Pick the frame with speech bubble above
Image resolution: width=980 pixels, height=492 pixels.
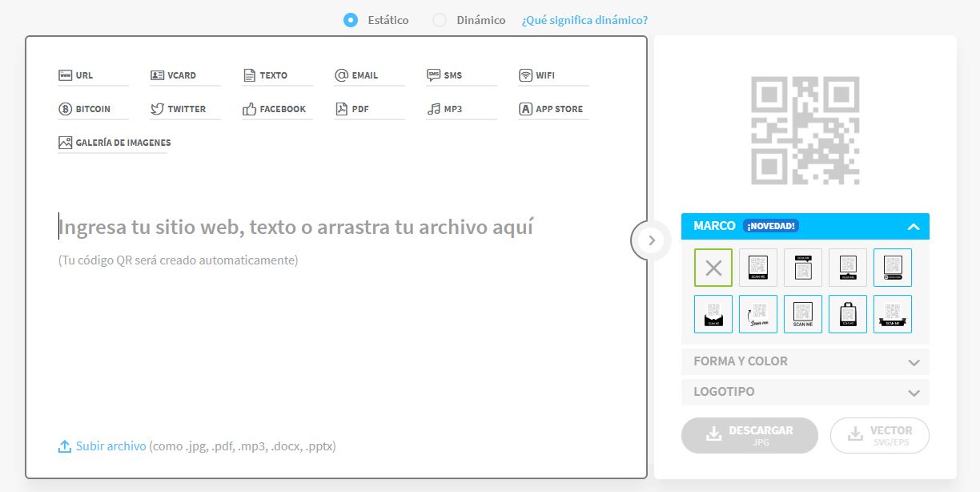803,268
